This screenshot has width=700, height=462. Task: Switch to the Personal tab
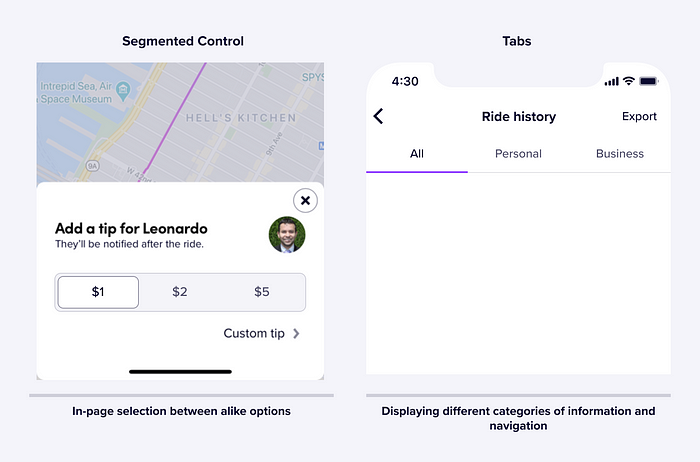[518, 154]
